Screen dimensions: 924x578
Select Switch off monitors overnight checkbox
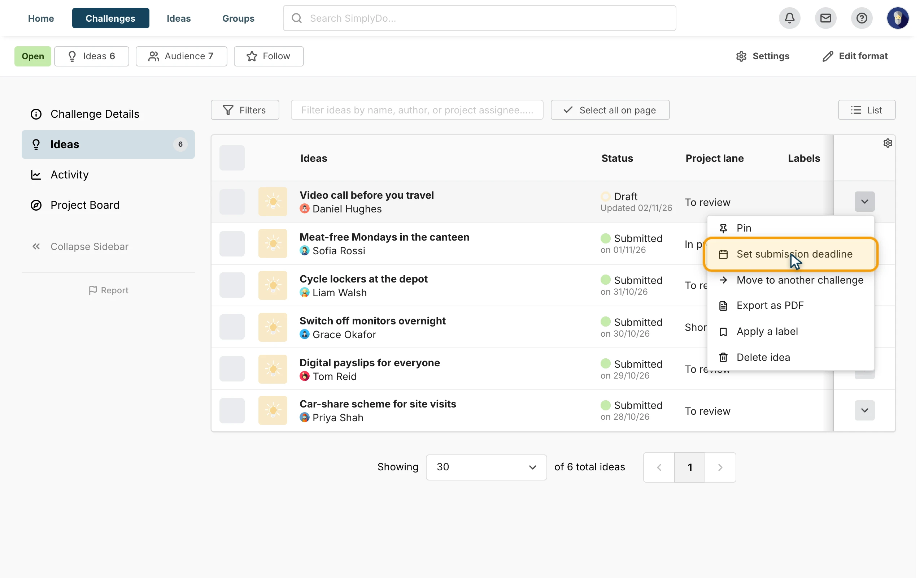click(232, 327)
